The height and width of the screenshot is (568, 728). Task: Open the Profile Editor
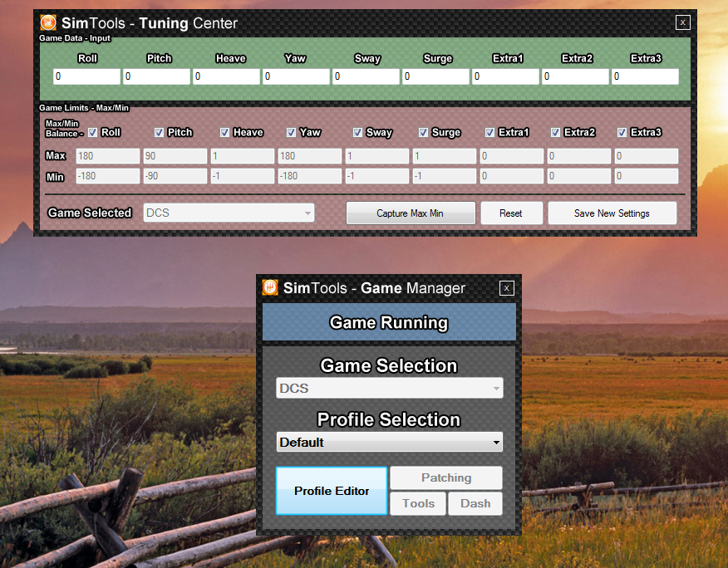[332, 491]
